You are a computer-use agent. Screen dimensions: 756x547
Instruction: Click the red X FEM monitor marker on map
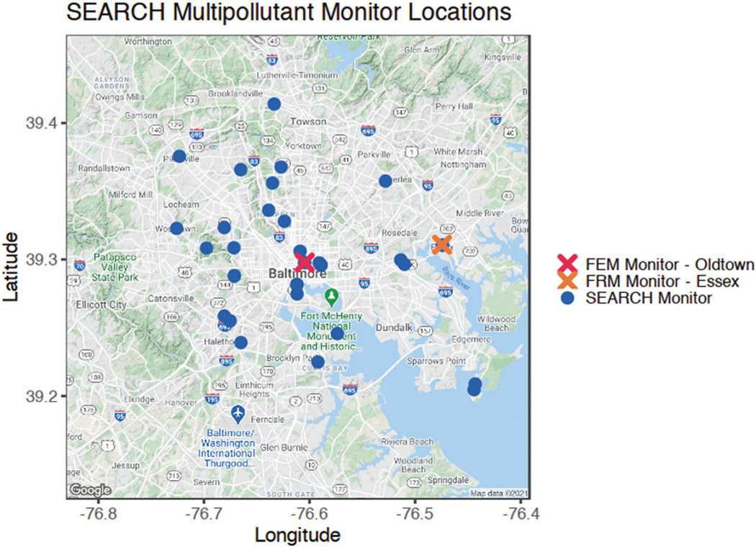click(x=304, y=262)
